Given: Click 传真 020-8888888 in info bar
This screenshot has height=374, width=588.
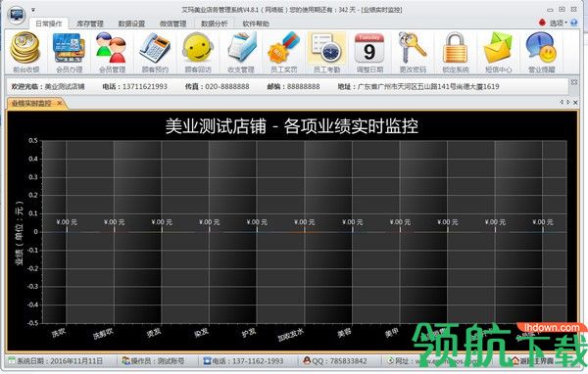Looking at the screenshot, I should point(218,86).
